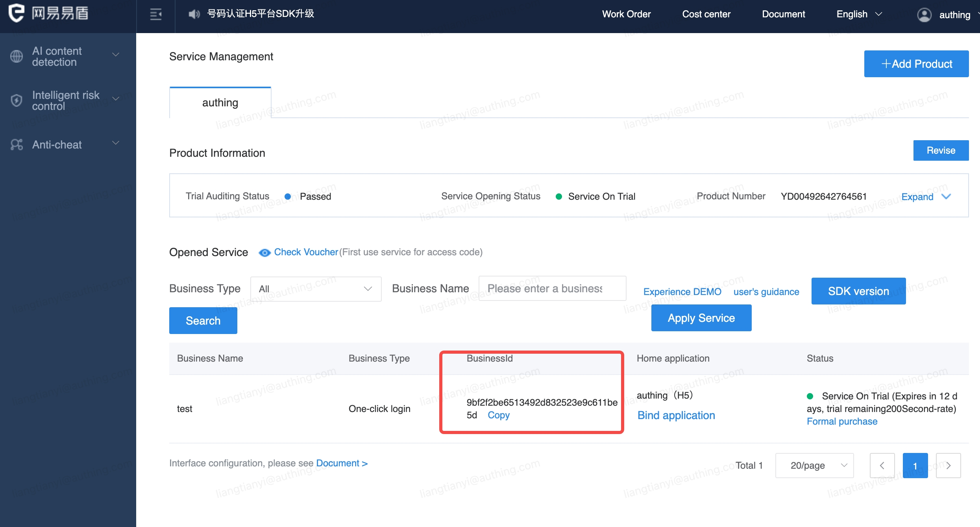980x527 pixels.
Task: Select the authing product tab
Action: pos(220,102)
